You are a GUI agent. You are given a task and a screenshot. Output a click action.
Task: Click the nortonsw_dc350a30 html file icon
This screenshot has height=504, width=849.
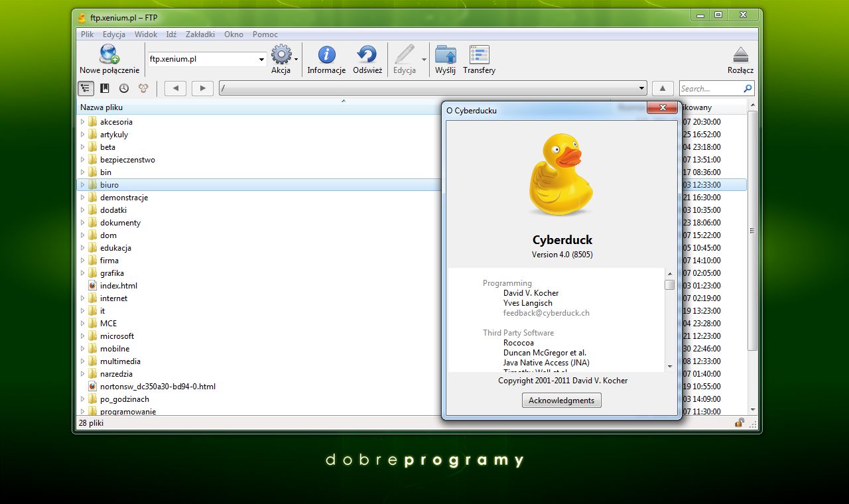(92, 387)
